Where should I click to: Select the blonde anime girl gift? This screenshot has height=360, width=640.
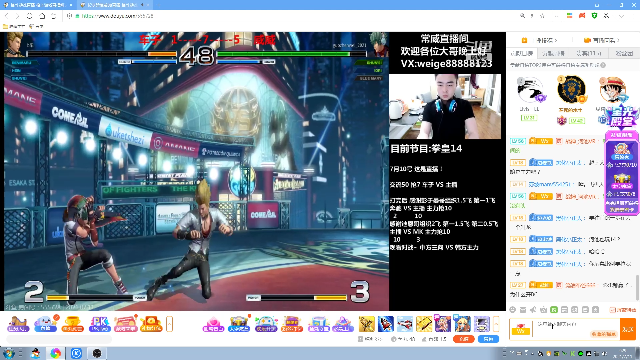point(462,324)
